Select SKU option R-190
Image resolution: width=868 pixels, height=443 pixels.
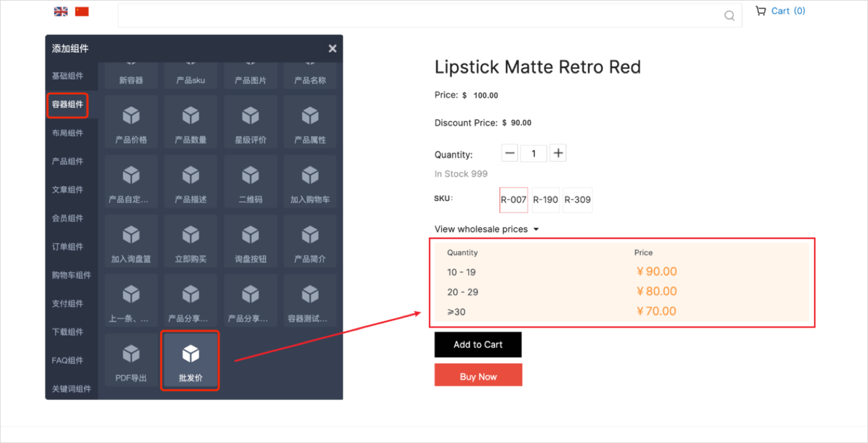coord(545,200)
